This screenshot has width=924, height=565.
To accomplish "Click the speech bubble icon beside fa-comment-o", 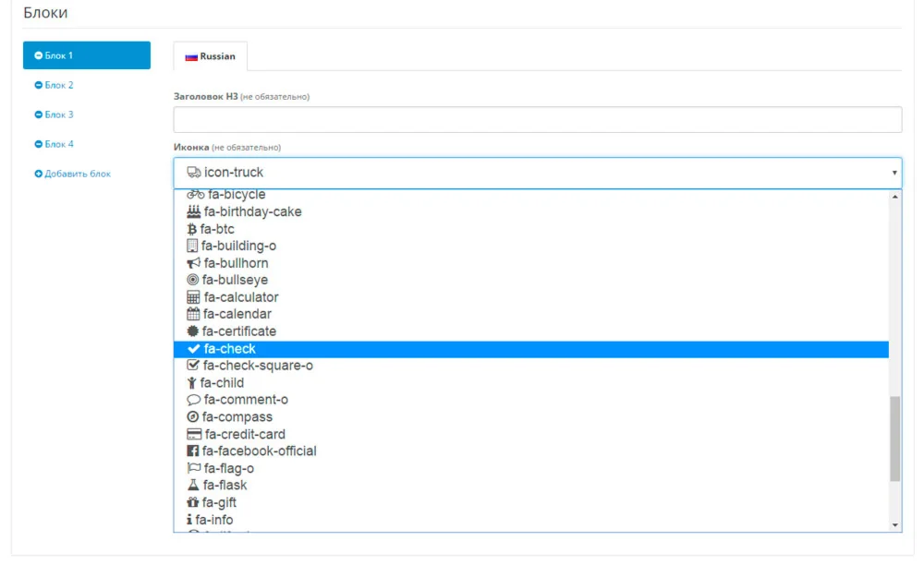I will point(193,401).
